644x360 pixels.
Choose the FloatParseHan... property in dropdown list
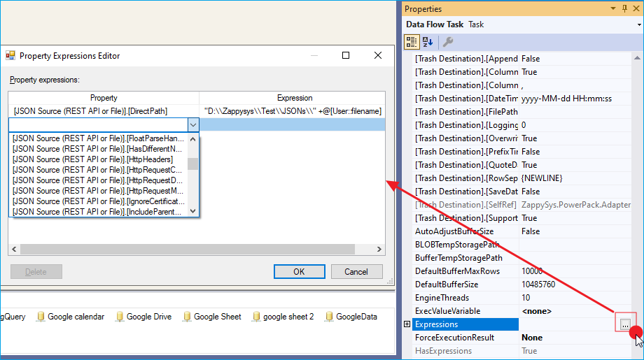pyautogui.click(x=98, y=138)
